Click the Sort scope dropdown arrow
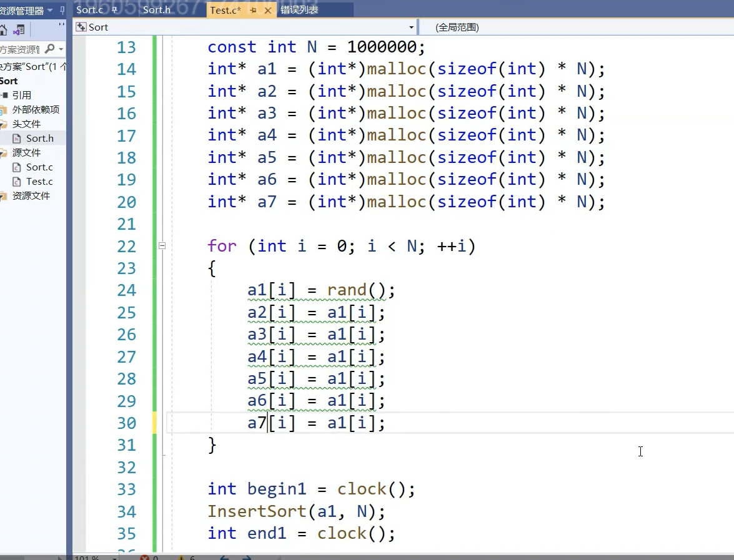Viewport: 734px width, 560px height. pyautogui.click(x=412, y=27)
